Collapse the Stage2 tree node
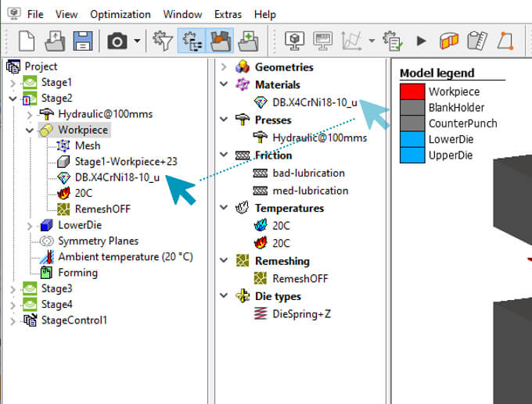Viewport: 532px width, 404px height. pos(12,98)
